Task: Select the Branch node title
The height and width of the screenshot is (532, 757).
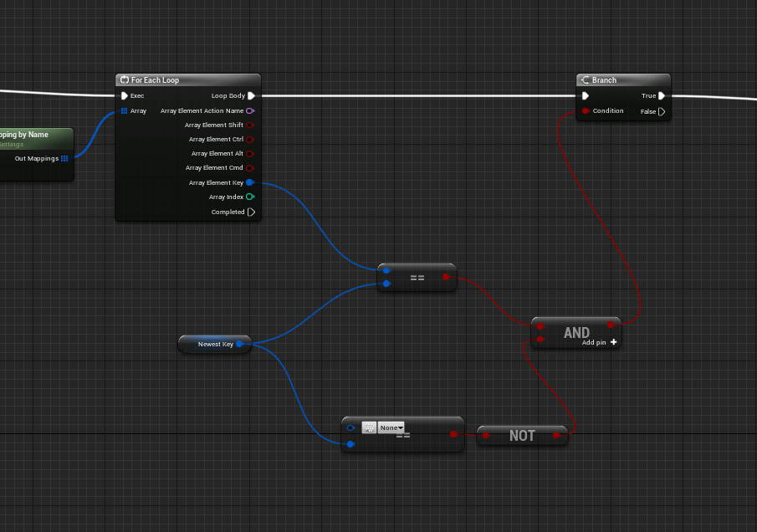Action: coord(604,80)
